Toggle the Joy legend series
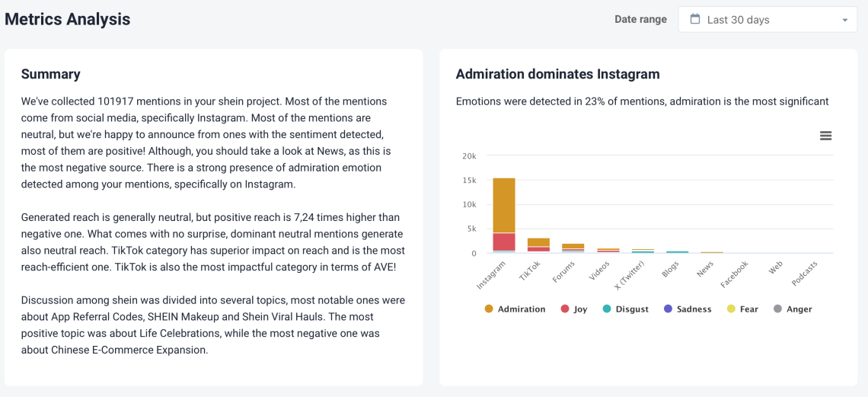Screen dimensions: 868x397 click(573, 309)
